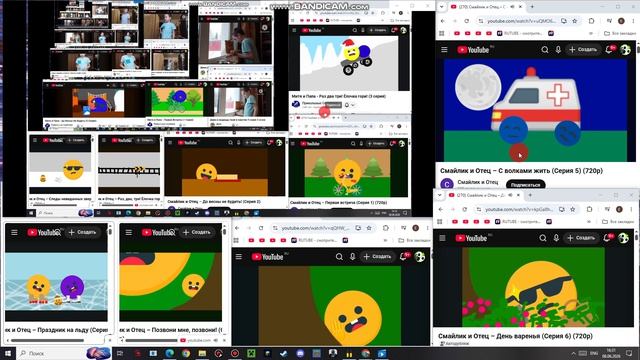Click 'Подписаться' button under 'С волками жить' video

[525, 185]
